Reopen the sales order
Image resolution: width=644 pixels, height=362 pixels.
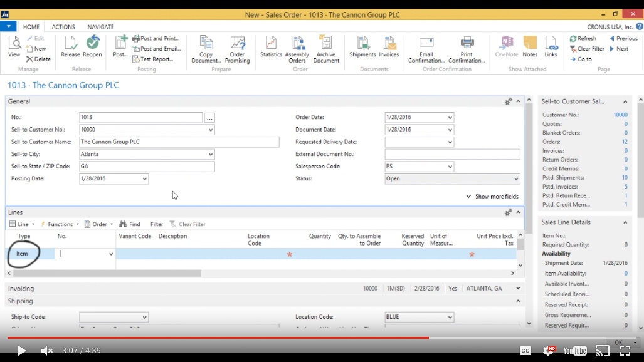coord(92,46)
